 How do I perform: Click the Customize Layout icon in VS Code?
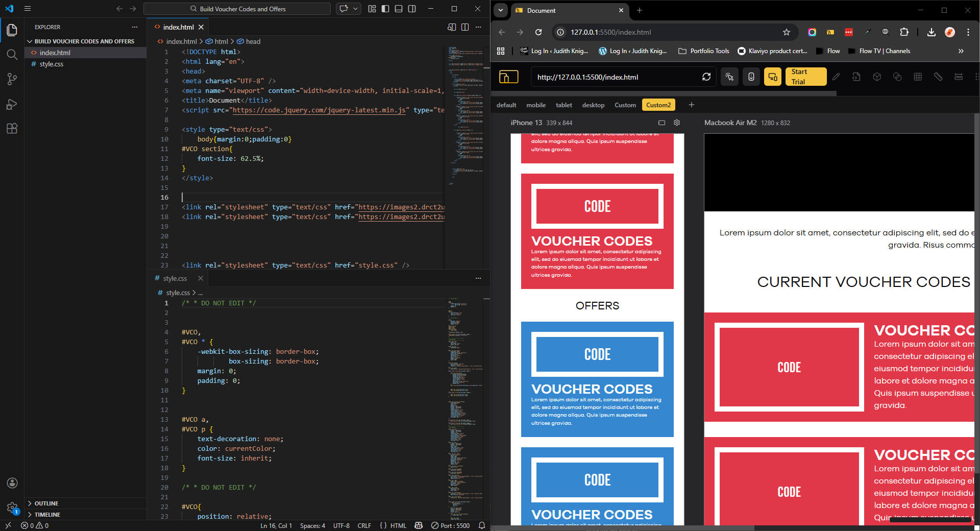pyautogui.click(x=372, y=9)
